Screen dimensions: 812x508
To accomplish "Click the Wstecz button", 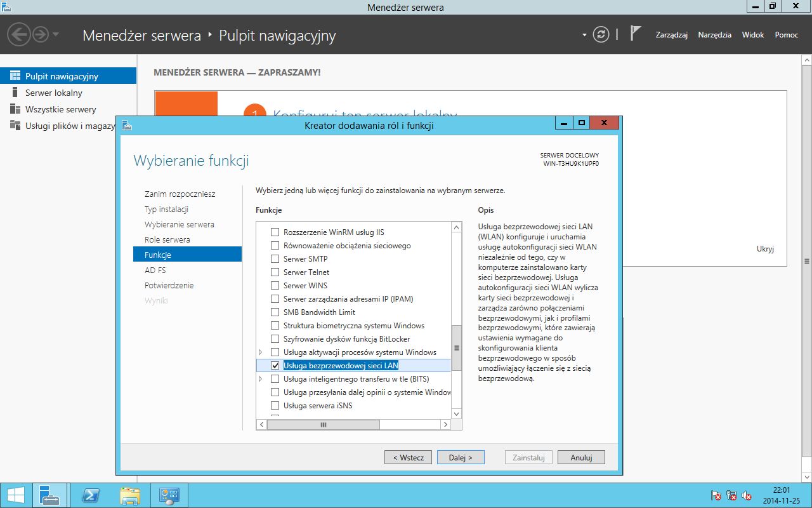I will [x=409, y=457].
